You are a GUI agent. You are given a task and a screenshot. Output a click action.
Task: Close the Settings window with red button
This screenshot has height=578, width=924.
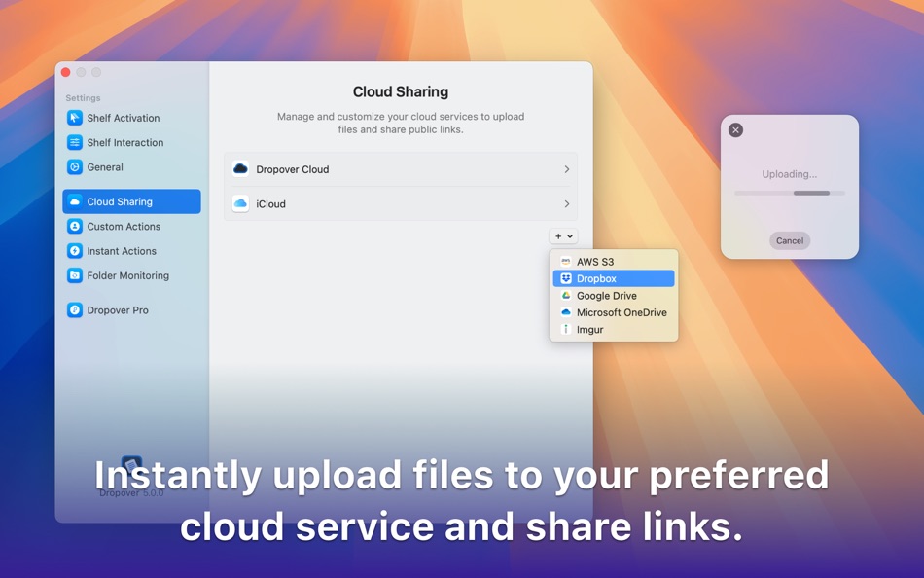click(x=66, y=72)
